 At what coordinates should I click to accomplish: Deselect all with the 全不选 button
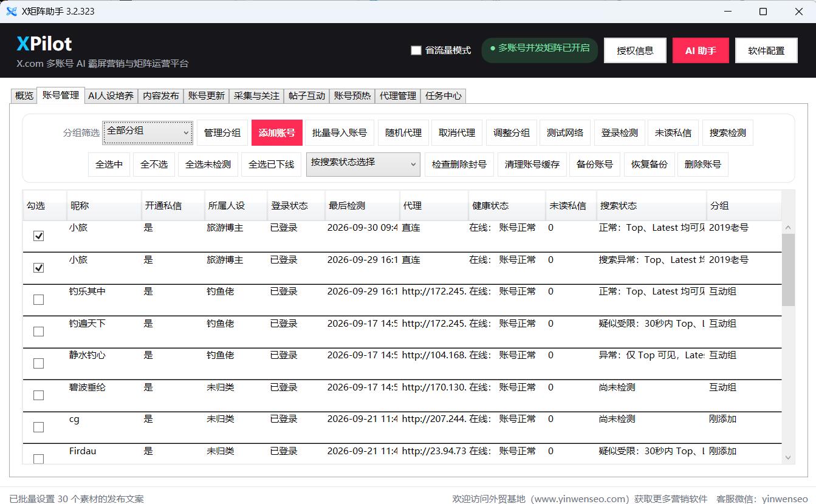154,164
